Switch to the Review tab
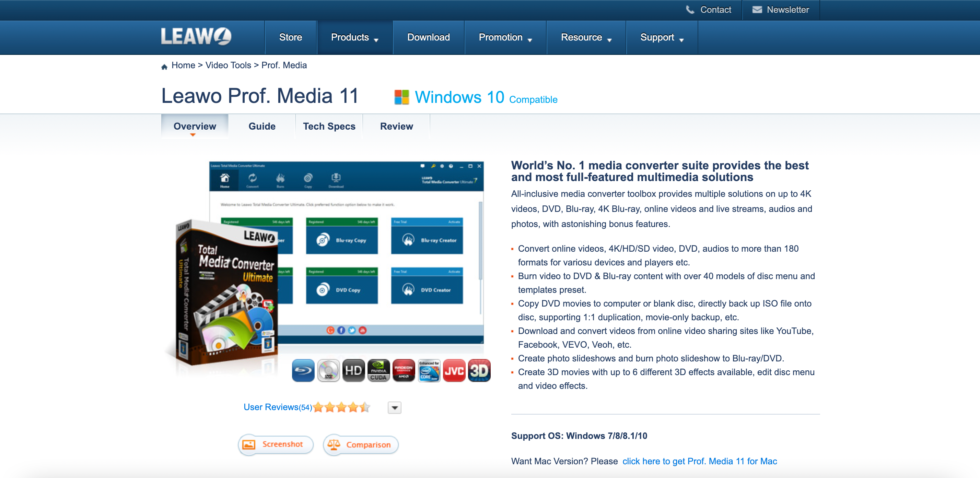The height and width of the screenshot is (478, 980). tap(396, 126)
